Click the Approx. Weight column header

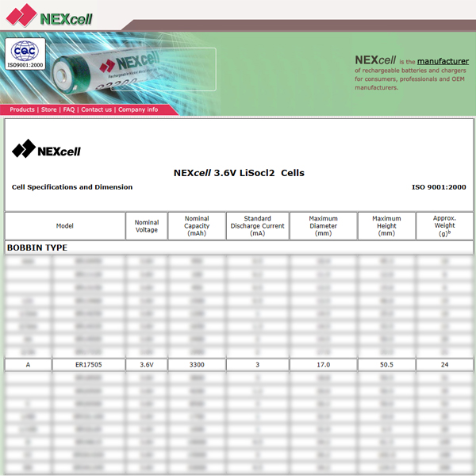click(x=444, y=226)
